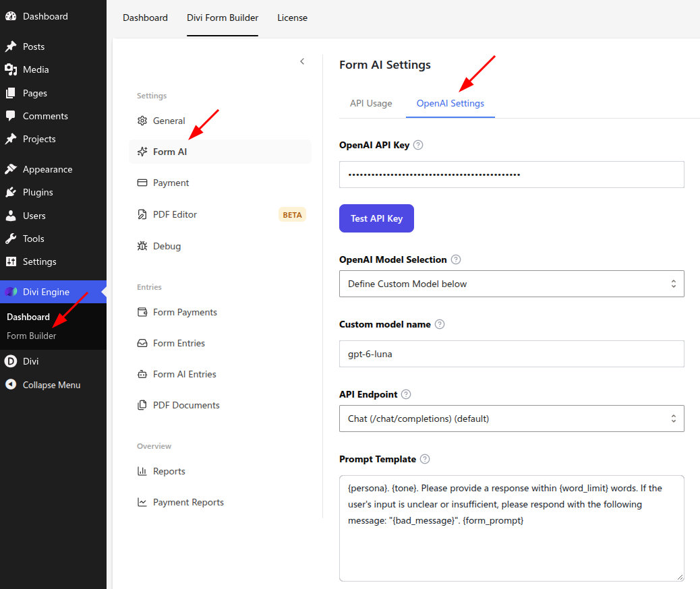700x589 pixels.
Task: Click help icon next to OpenAI API Key
Action: coord(418,145)
